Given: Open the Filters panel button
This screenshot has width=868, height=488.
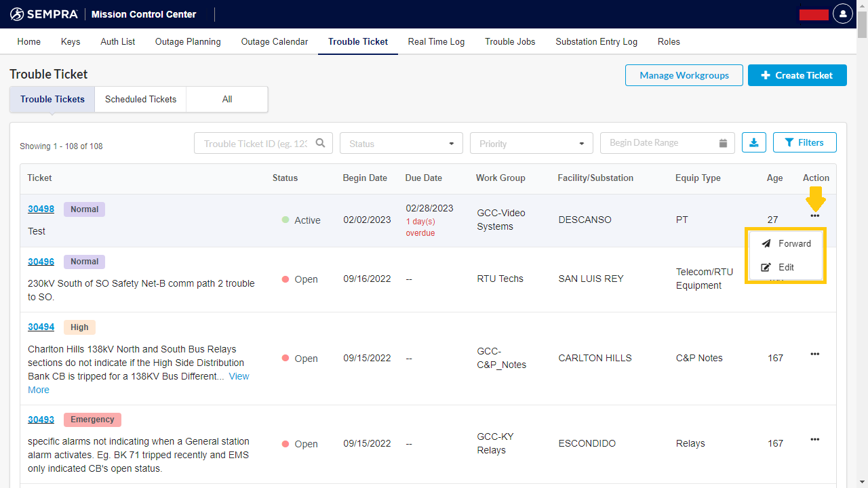Looking at the screenshot, I should pyautogui.click(x=804, y=143).
